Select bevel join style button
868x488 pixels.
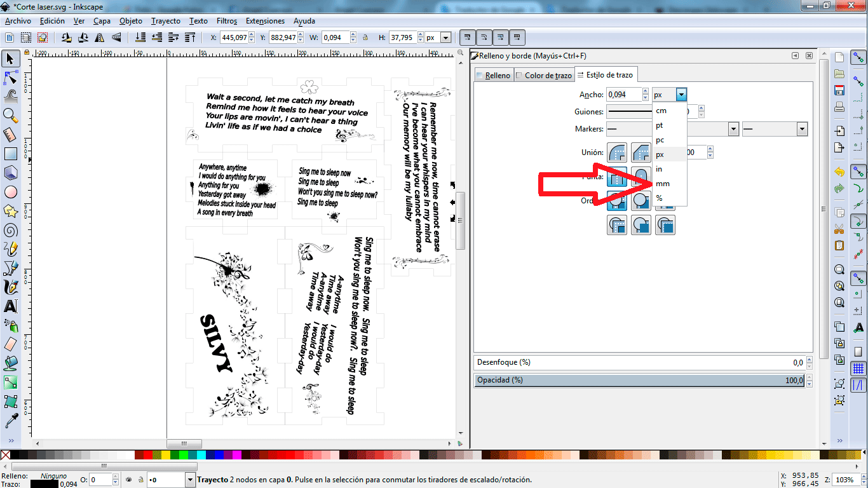click(x=641, y=152)
